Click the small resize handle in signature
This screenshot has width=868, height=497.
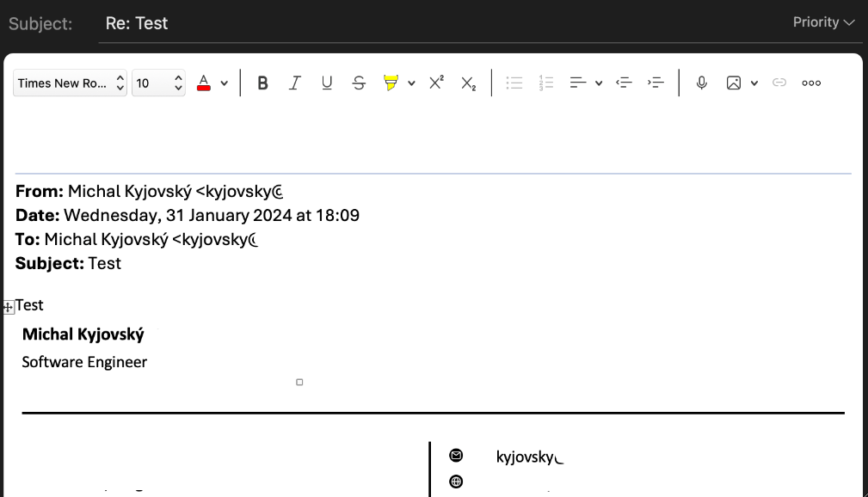[x=299, y=382]
